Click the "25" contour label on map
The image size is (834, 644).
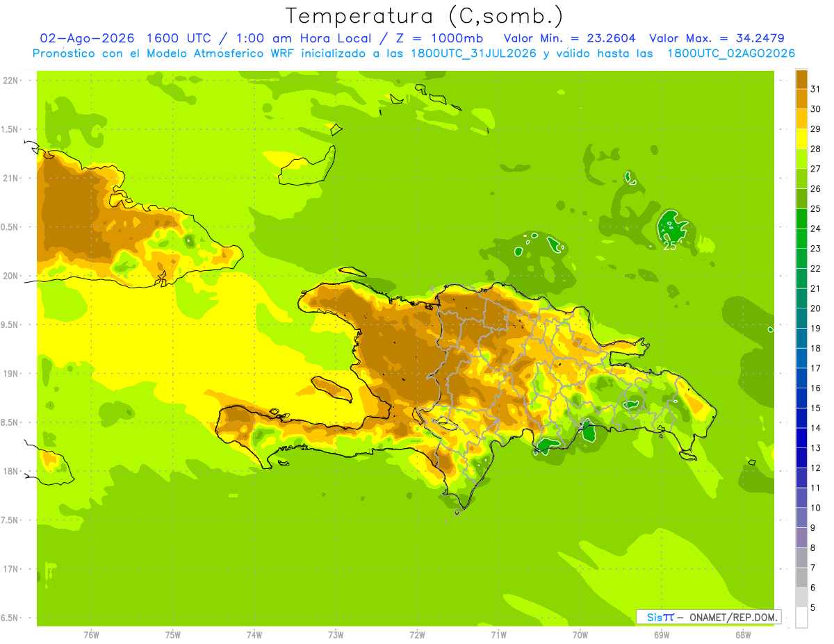670,246
